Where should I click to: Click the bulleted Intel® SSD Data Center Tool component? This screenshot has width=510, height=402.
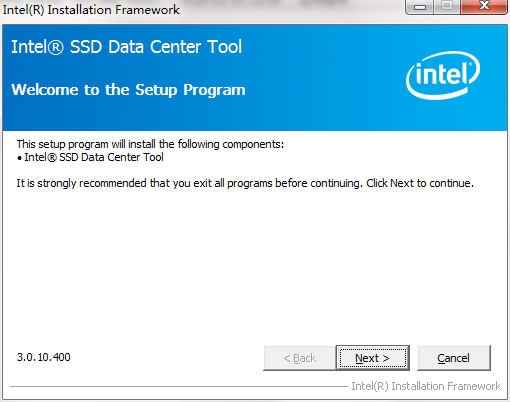[94, 157]
